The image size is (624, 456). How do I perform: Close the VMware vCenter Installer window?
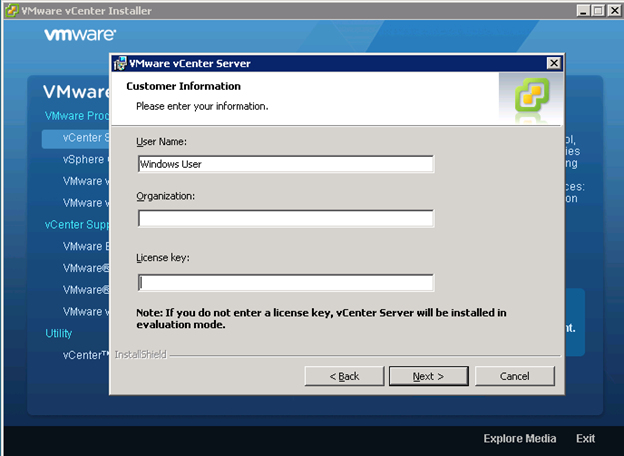(x=614, y=10)
